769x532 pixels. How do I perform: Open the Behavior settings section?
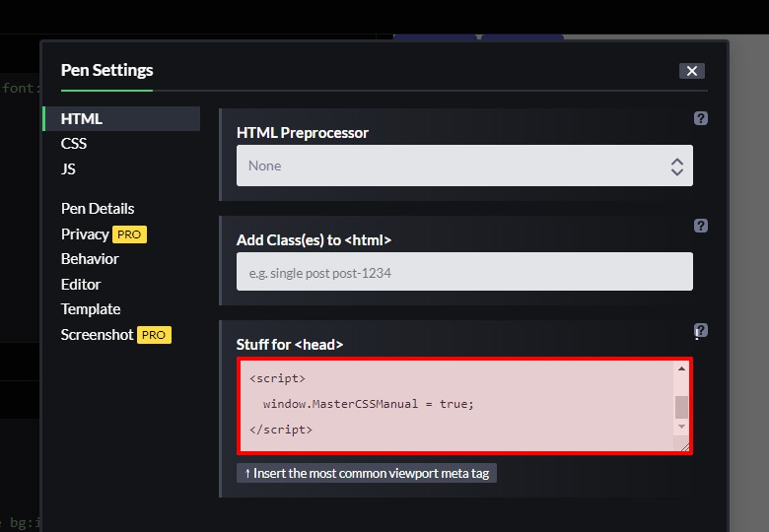(x=90, y=259)
